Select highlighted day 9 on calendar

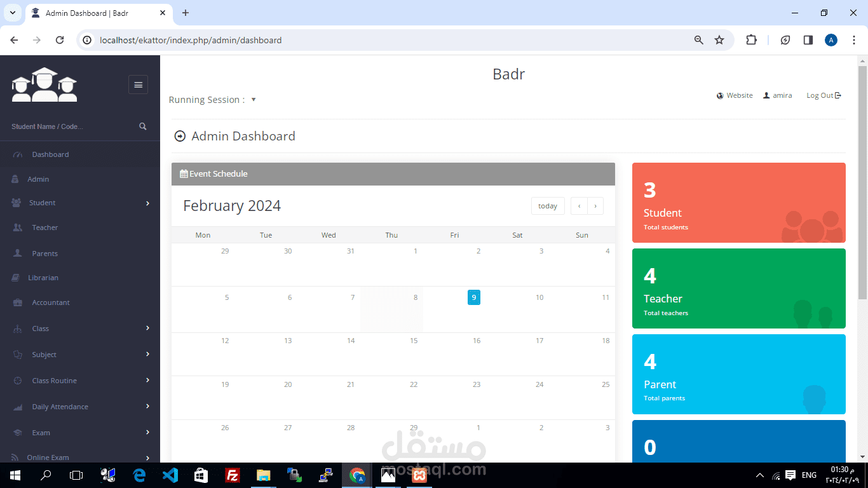pos(474,297)
